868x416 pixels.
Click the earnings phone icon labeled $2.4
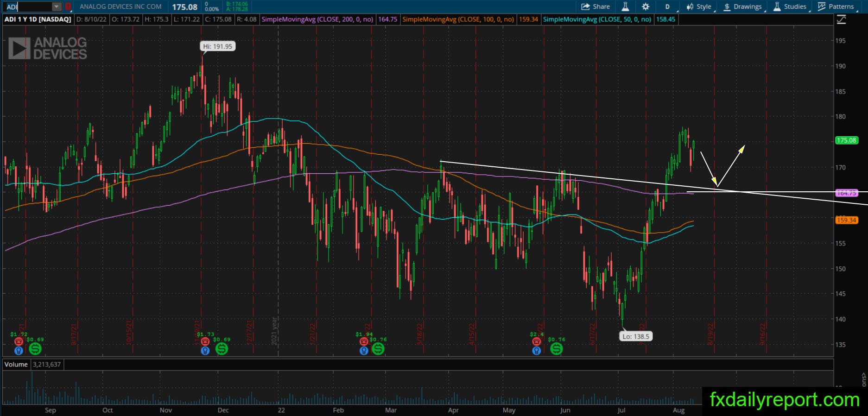(x=536, y=341)
